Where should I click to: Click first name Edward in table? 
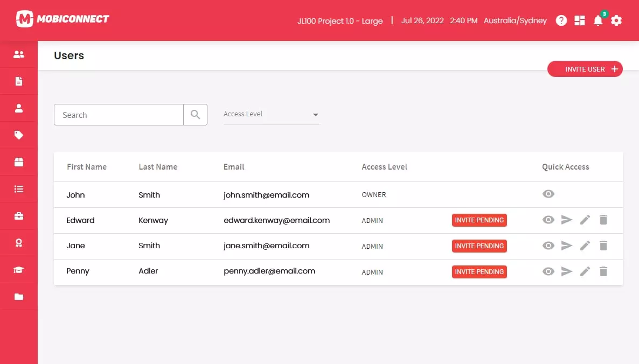pyautogui.click(x=80, y=220)
